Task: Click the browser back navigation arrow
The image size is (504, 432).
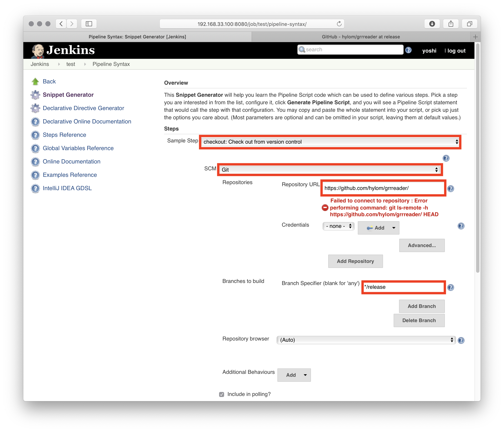Action: [61, 24]
